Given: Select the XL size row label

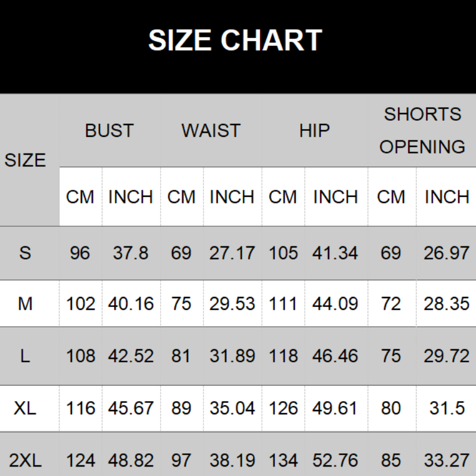Looking at the screenshot, I should click(x=25, y=408).
